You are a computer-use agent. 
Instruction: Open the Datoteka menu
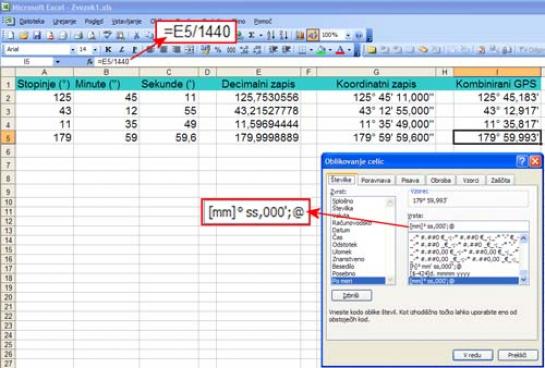32,22
